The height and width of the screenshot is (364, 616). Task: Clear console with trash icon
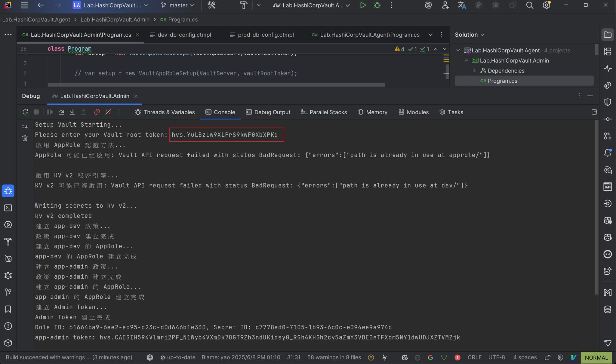tap(25, 138)
